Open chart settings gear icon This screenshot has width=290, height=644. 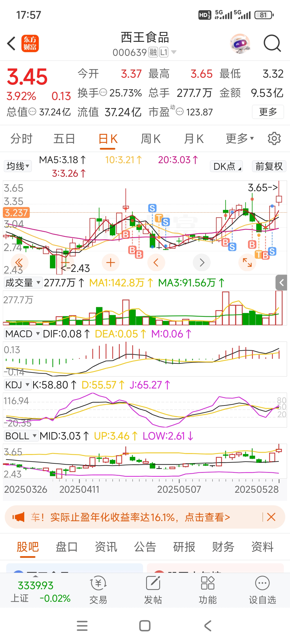[274, 138]
